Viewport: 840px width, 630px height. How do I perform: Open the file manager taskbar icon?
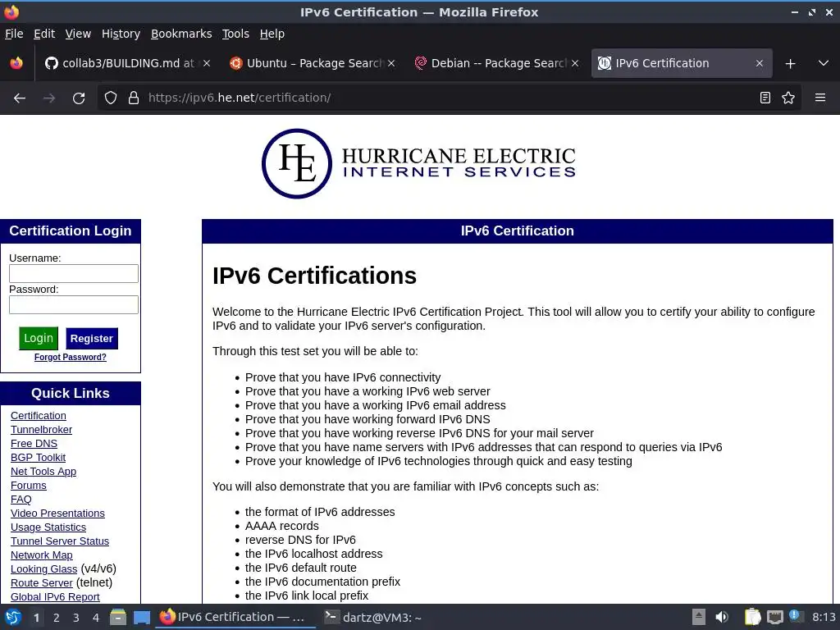(x=118, y=618)
